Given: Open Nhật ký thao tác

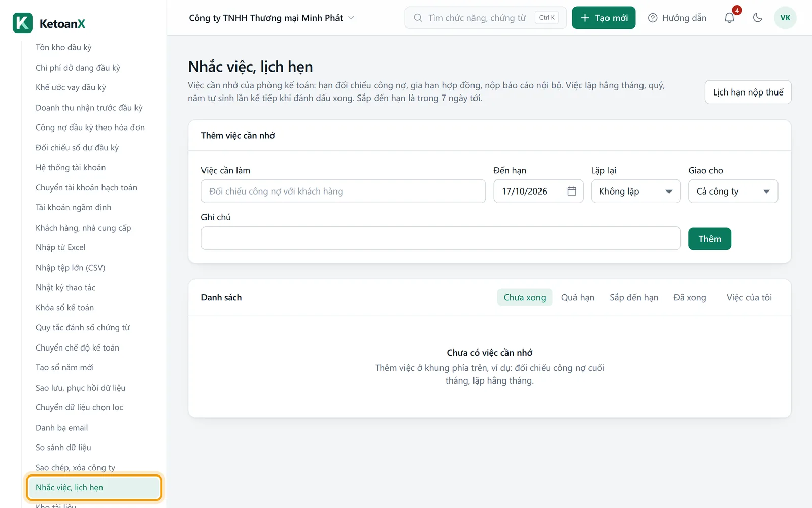Looking at the screenshot, I should 65,288.
